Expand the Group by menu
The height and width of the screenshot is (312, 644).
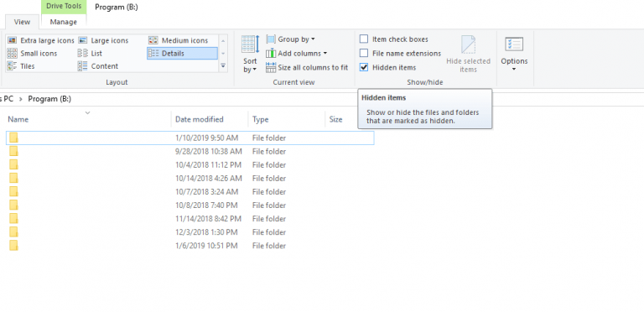click(x=291, y=39)
